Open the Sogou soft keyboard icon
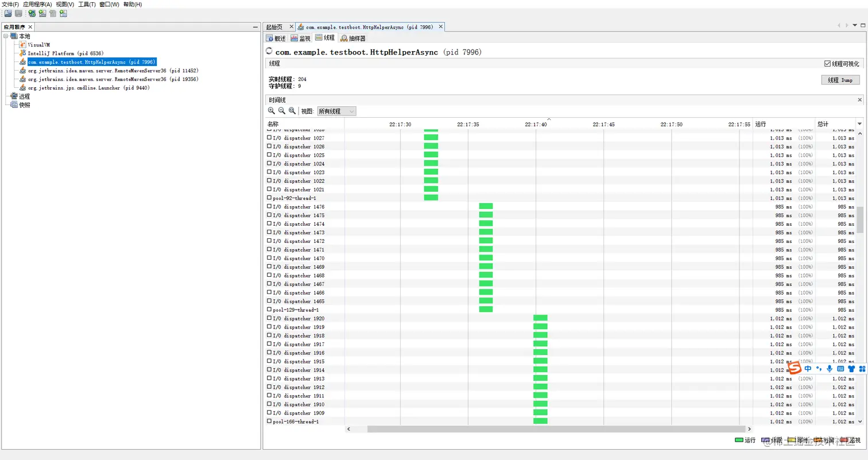 pos(841,369)
